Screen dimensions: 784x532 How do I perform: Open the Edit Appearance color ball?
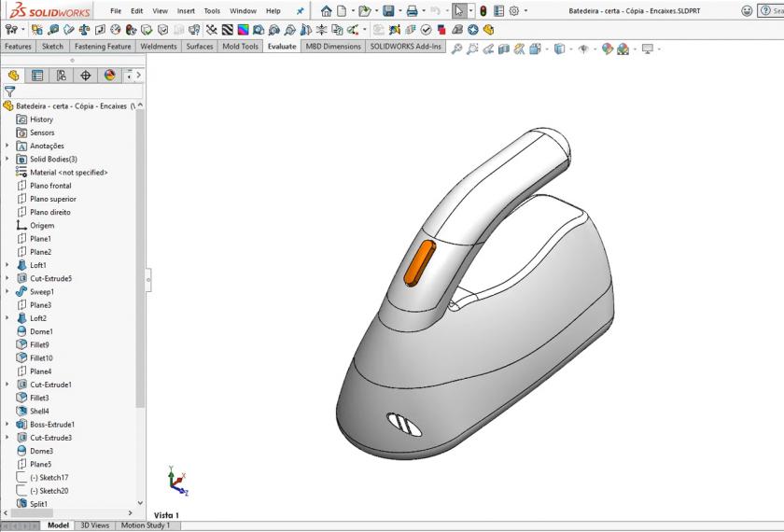coord(608,48)
